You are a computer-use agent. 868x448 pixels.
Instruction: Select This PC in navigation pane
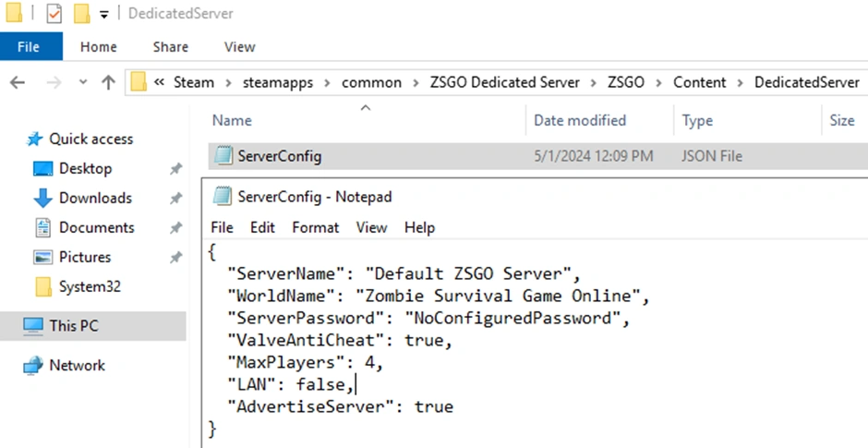[x=74, y=325]
